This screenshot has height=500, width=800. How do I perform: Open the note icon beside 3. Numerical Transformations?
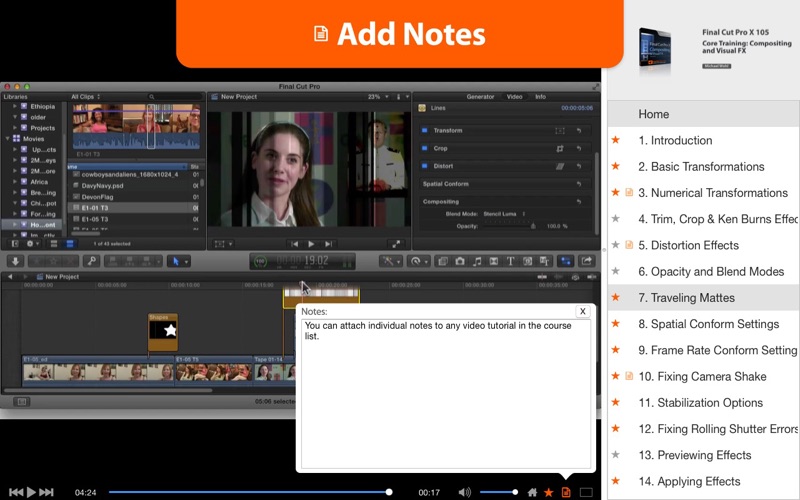pos(629,192)
